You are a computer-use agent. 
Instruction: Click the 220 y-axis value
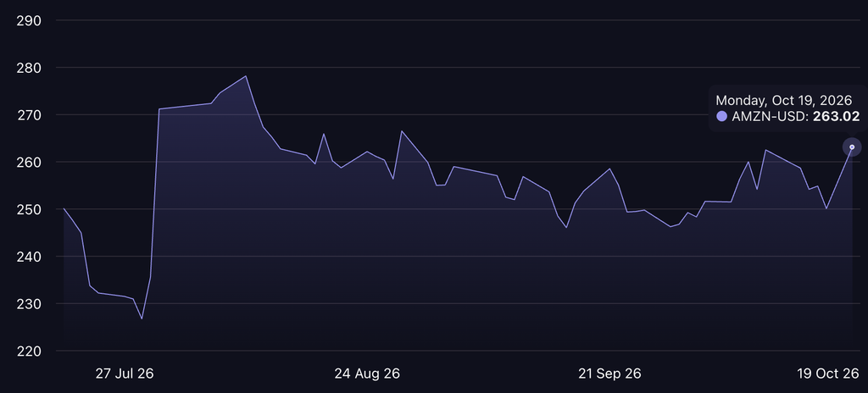click(x=30, y=351)
